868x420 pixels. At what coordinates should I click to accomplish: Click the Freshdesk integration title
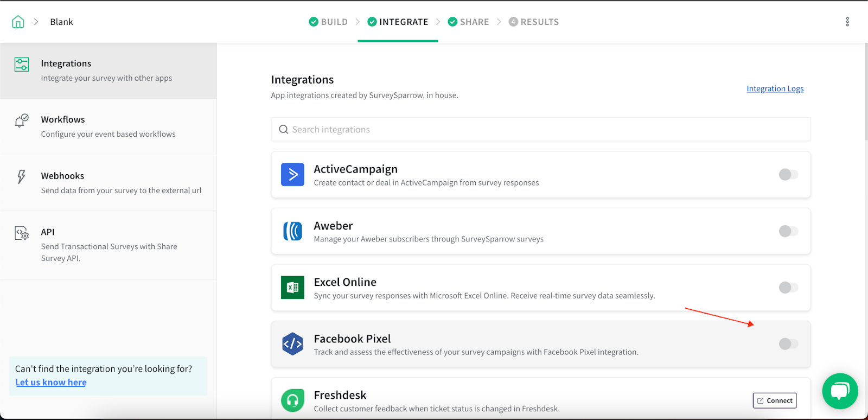pos(340,395)
